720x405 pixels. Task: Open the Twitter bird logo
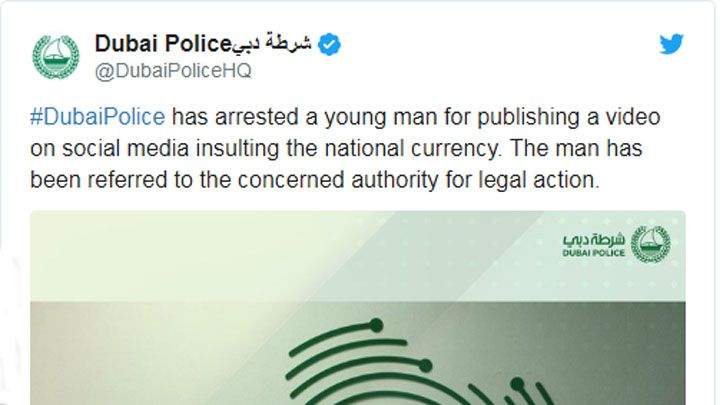point(672,43)
